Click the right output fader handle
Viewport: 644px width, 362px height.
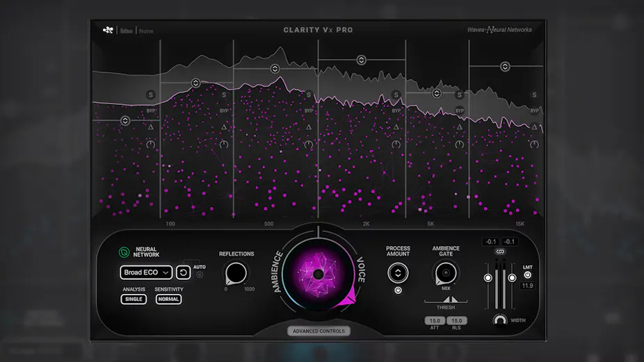[512, 278]
